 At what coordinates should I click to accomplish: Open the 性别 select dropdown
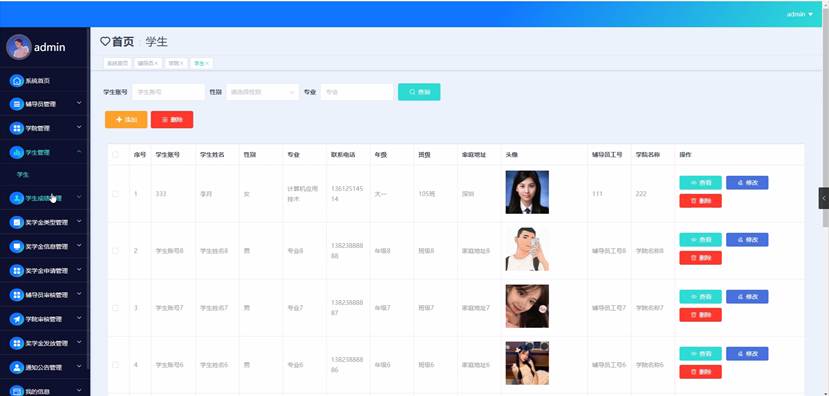[x=262, y=92]
